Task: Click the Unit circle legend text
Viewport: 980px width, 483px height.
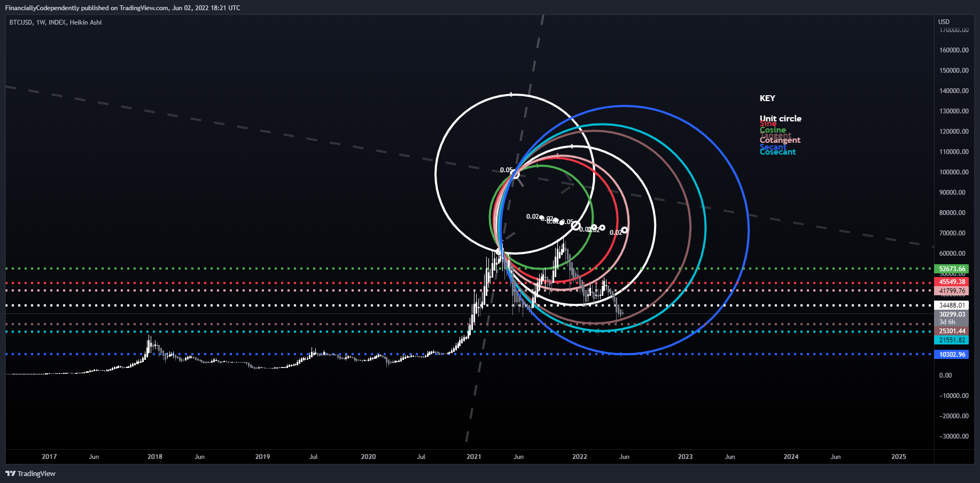Action: click(x=781, y=118)
